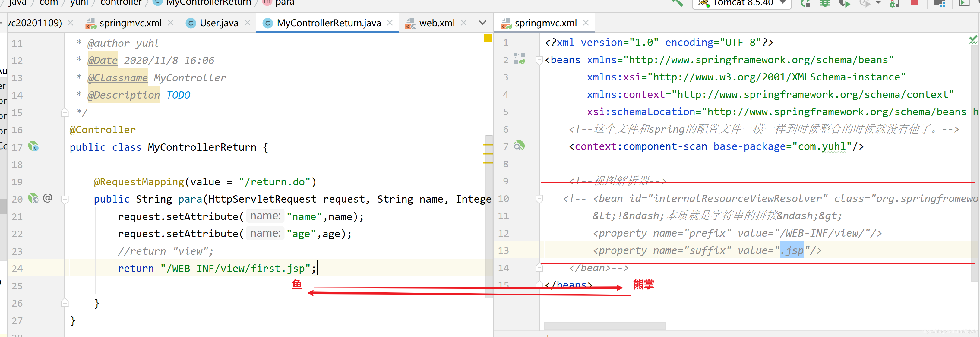Click the TODO text on line 14

[x=179, y=95]
